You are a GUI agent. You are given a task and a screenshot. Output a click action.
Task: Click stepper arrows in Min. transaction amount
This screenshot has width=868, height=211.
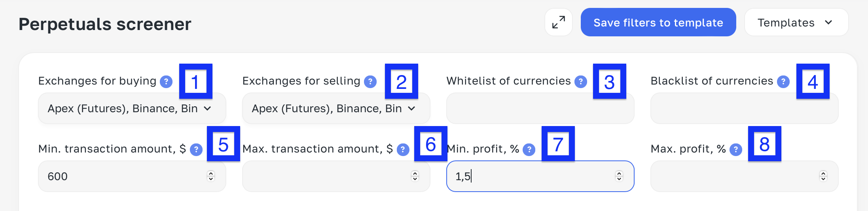point(211,176)
